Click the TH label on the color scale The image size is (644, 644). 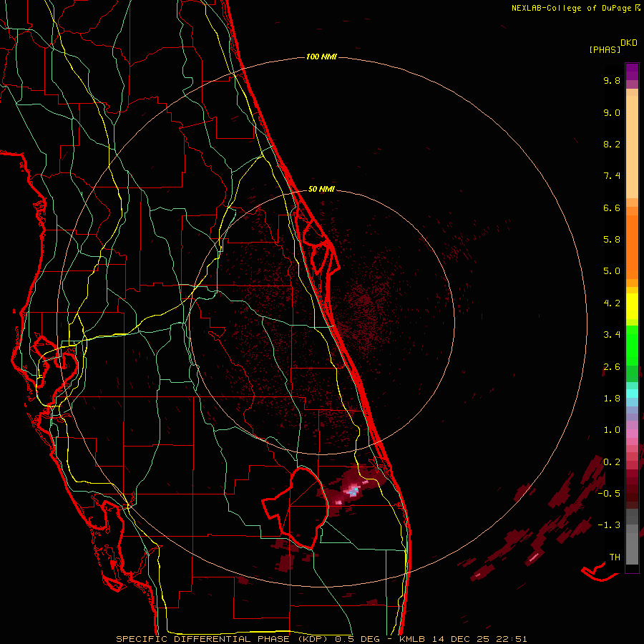click(615, 557)
